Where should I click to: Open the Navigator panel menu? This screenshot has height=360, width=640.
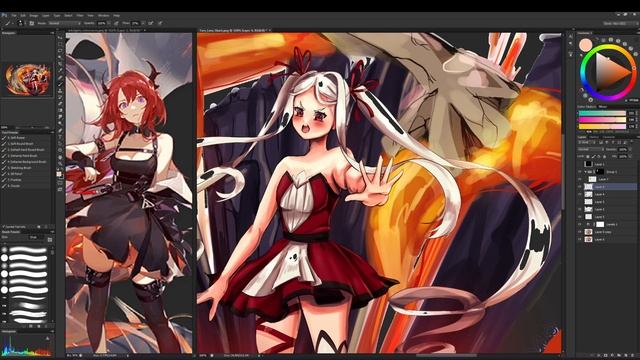tap(52, 33)
